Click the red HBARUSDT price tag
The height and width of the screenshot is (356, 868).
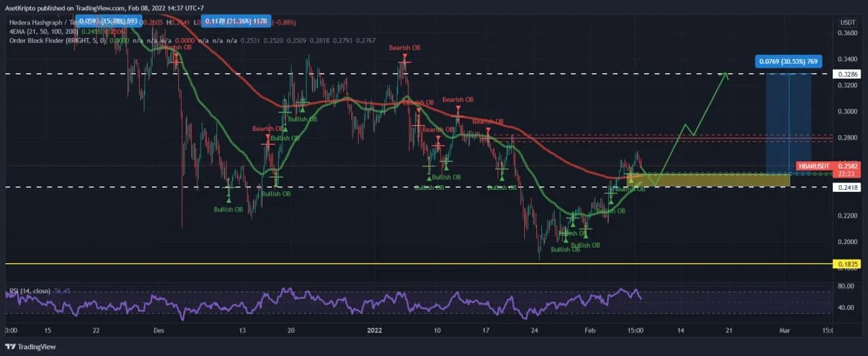(x=814, y=166)
